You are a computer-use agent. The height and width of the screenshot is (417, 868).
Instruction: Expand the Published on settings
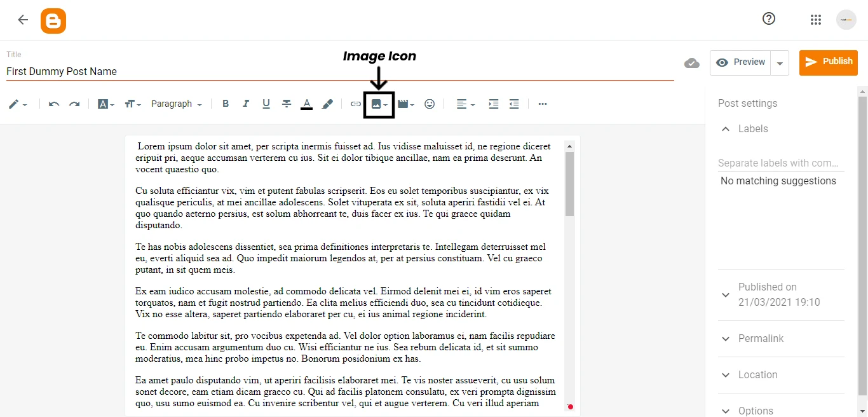725,294
